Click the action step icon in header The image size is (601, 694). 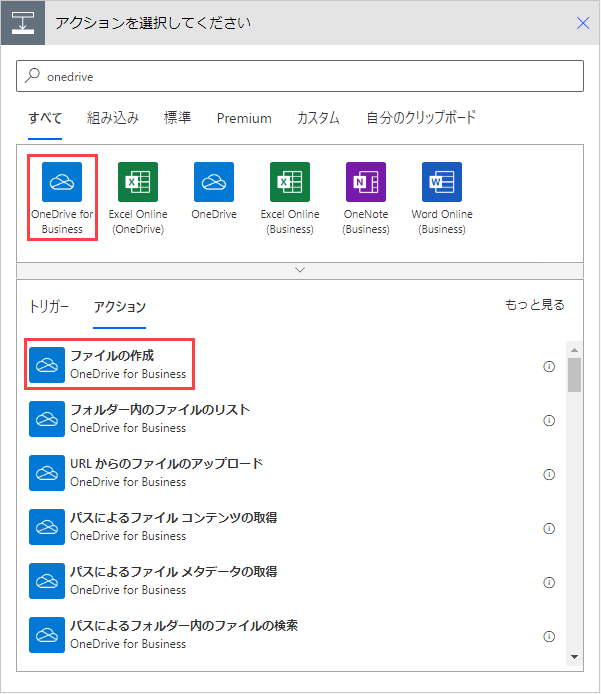click(23, 23)
